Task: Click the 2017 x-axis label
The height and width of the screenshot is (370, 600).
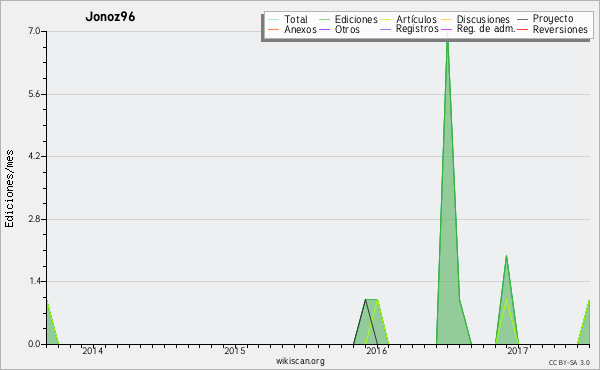Action: point(518,351)
